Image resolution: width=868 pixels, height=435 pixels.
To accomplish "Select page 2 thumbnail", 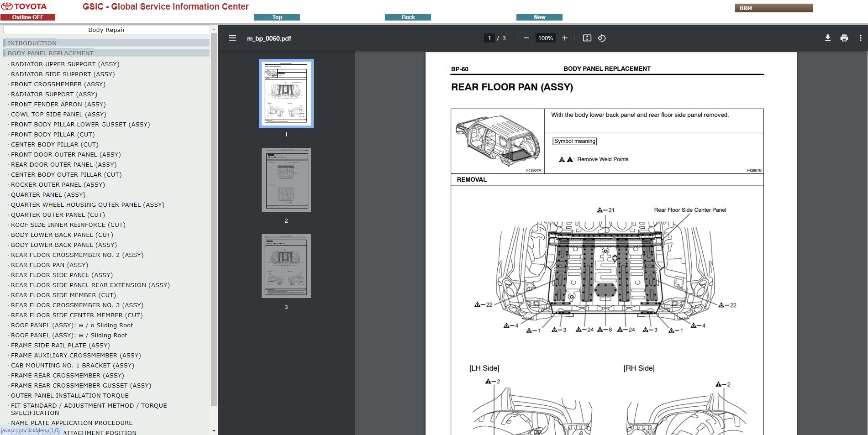I will (x=286, y=180).
